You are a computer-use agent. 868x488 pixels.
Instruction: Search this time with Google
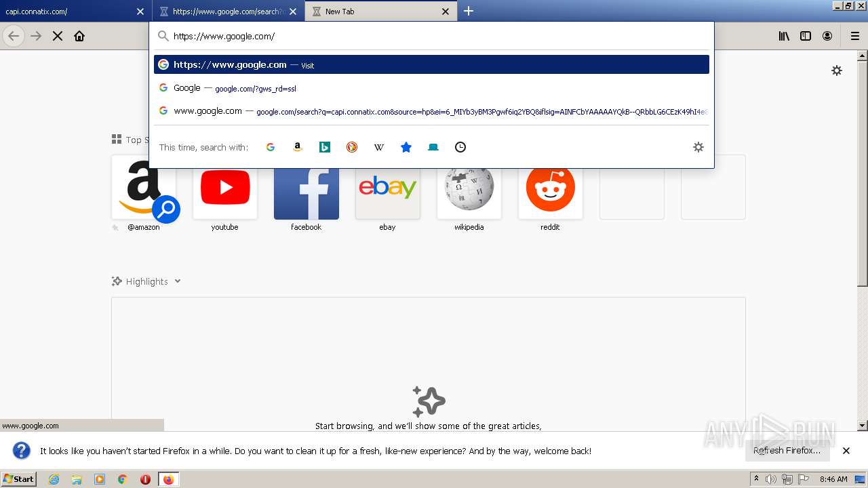(x=271, y=147)
